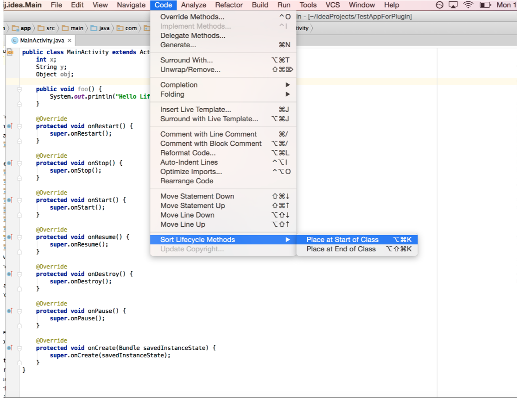The width and height of the screenshot is (532, 399).
Task: Click the override gutter icon beside onDestroy
Action: coord(10,274)
